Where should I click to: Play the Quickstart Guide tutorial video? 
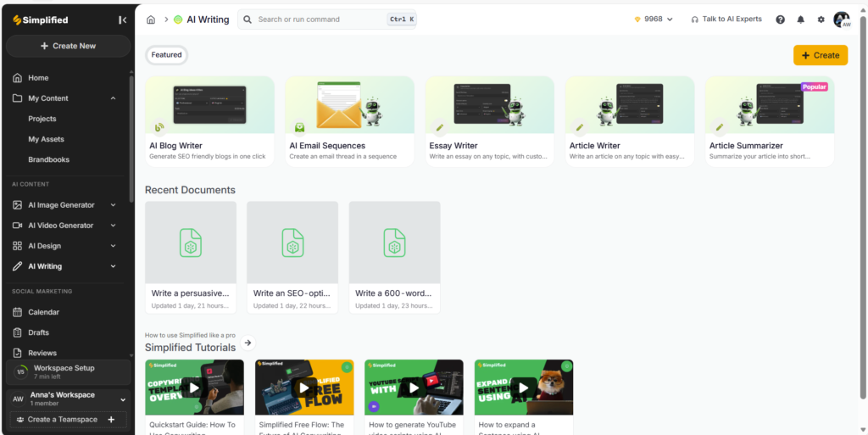pos(194,388)
